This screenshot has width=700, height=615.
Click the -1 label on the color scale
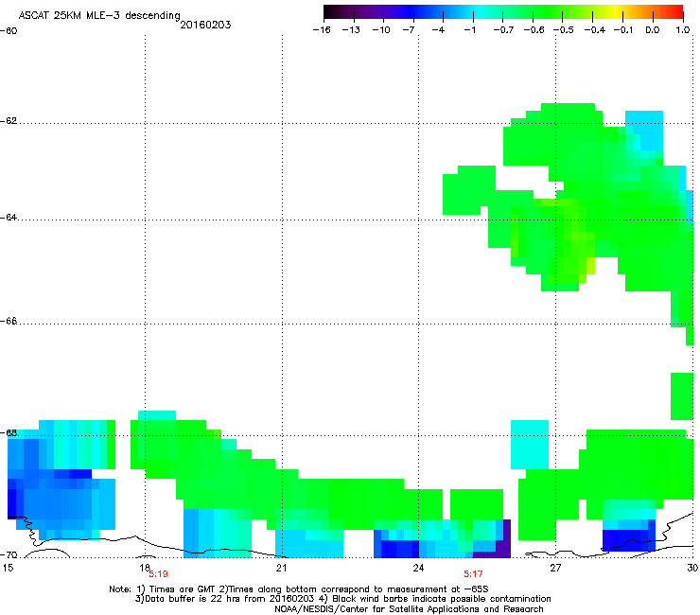(469, 30)
